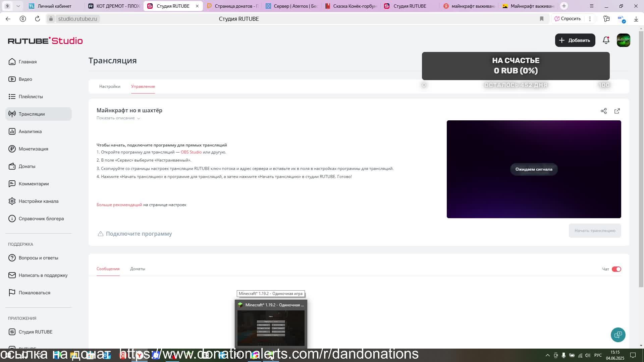Toggle the Чат switch off
The image size is (644, 362).
(x=616, y=269)
